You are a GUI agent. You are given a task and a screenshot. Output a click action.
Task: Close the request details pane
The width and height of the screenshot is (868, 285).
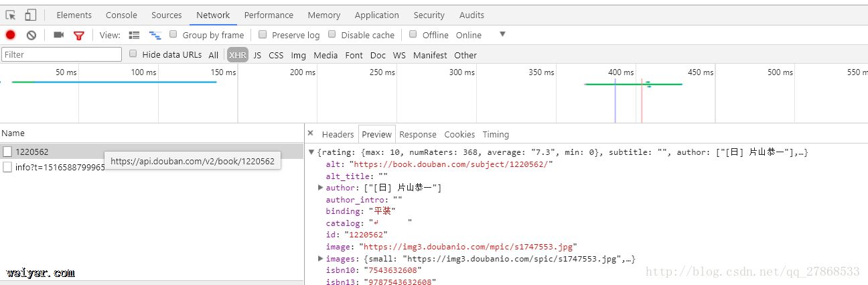point(310,133)
